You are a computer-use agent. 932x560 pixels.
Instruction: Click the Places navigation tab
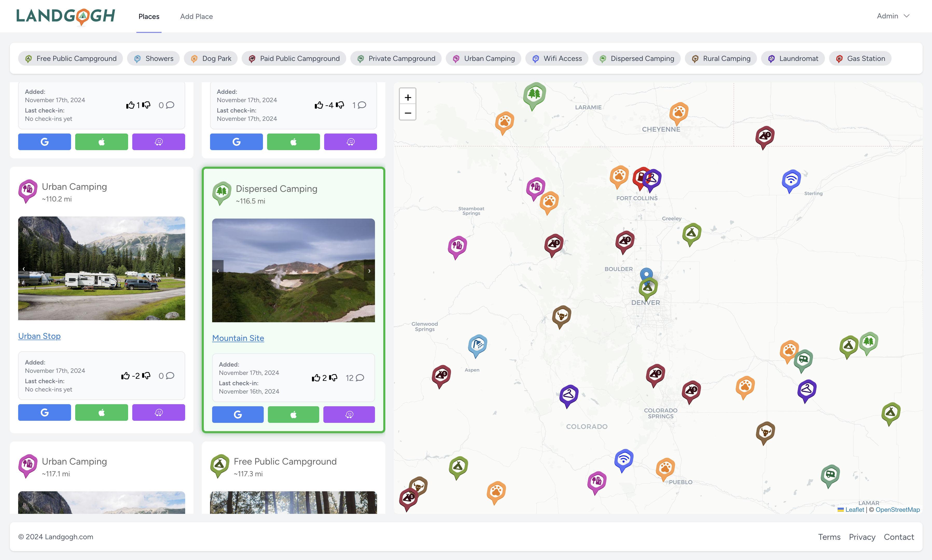(x=148, y=16)
